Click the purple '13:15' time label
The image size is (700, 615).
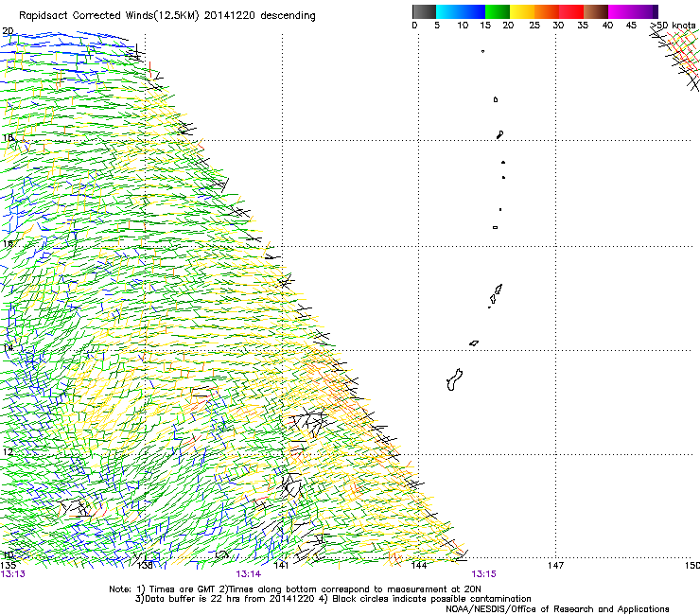click(484, 574)
